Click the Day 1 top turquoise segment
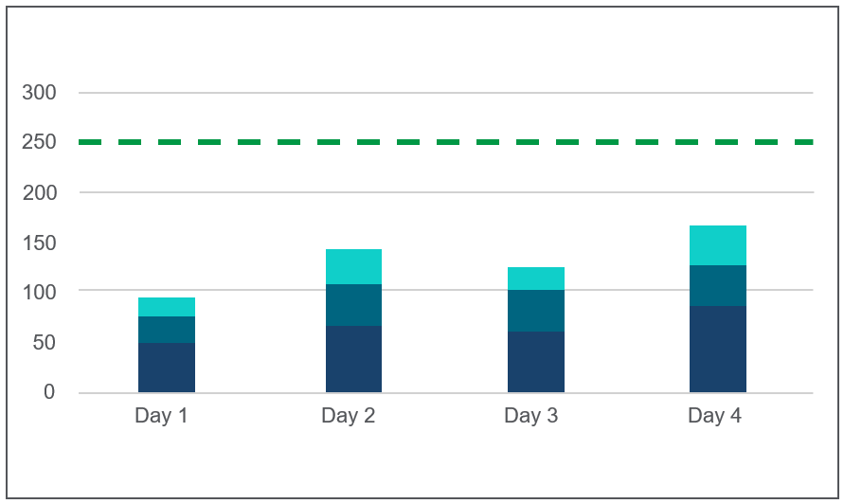Screen dimensions: 844x504 point(167,307)
